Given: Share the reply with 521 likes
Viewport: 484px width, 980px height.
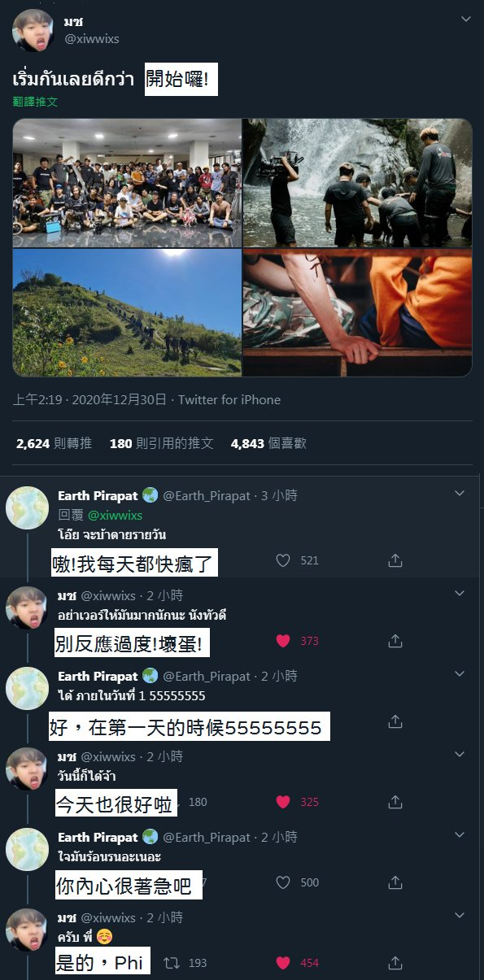Looking at the screenshot, I should pos(395,560).
